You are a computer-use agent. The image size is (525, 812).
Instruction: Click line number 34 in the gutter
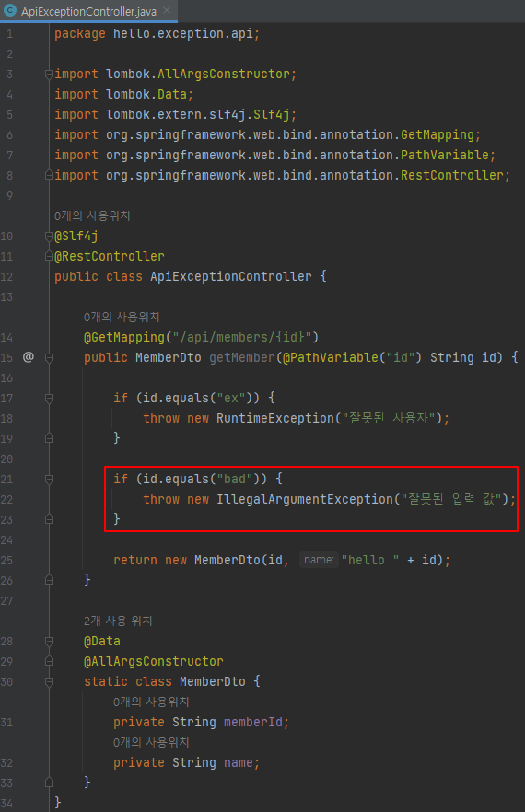6,803
